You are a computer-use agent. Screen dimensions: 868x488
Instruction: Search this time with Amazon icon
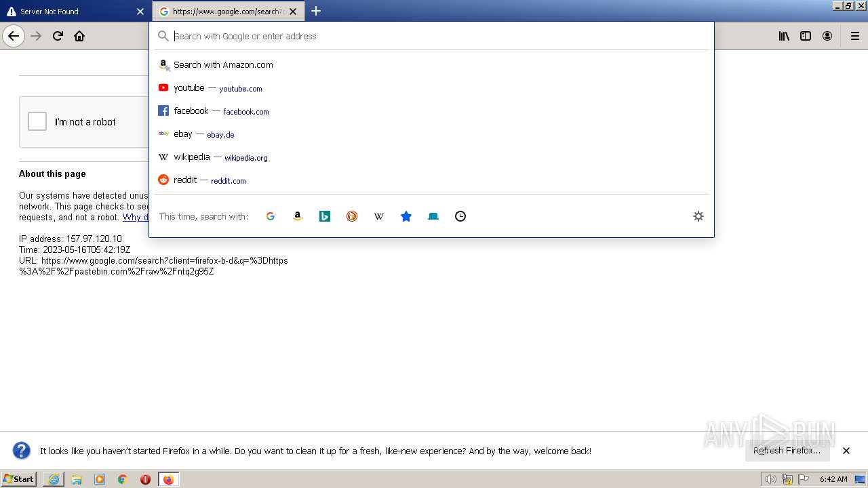point(298,216)
